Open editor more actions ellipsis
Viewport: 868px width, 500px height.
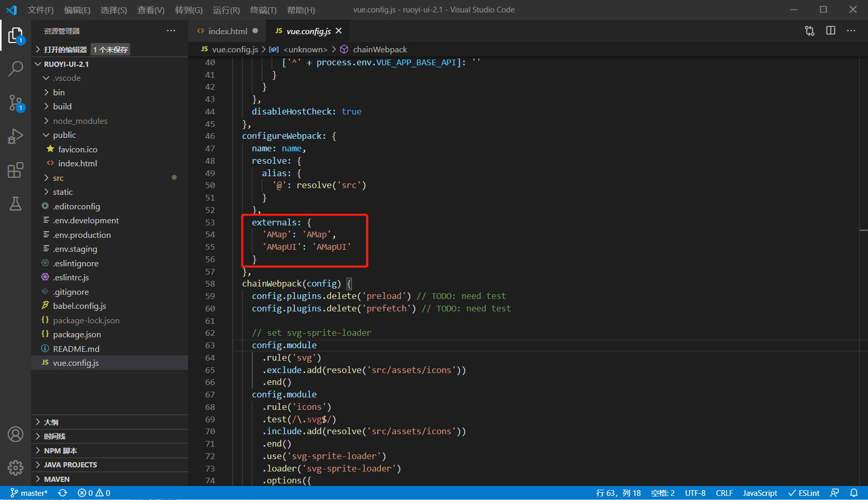pos(851,31)
